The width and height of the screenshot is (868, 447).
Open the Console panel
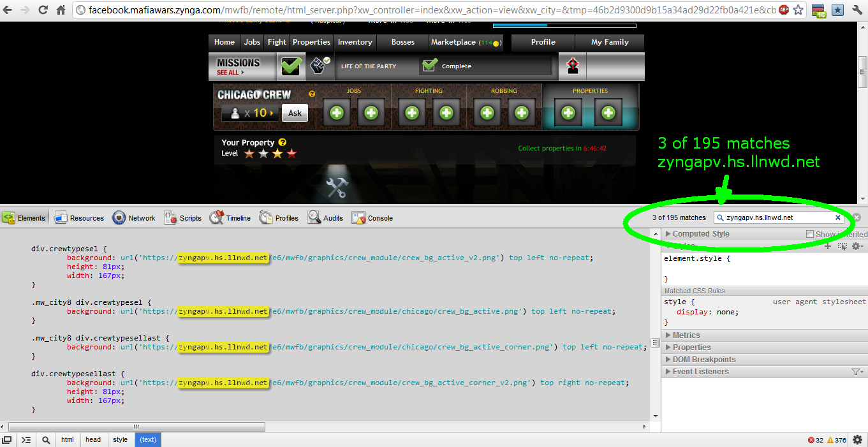(x=372, y=217)
